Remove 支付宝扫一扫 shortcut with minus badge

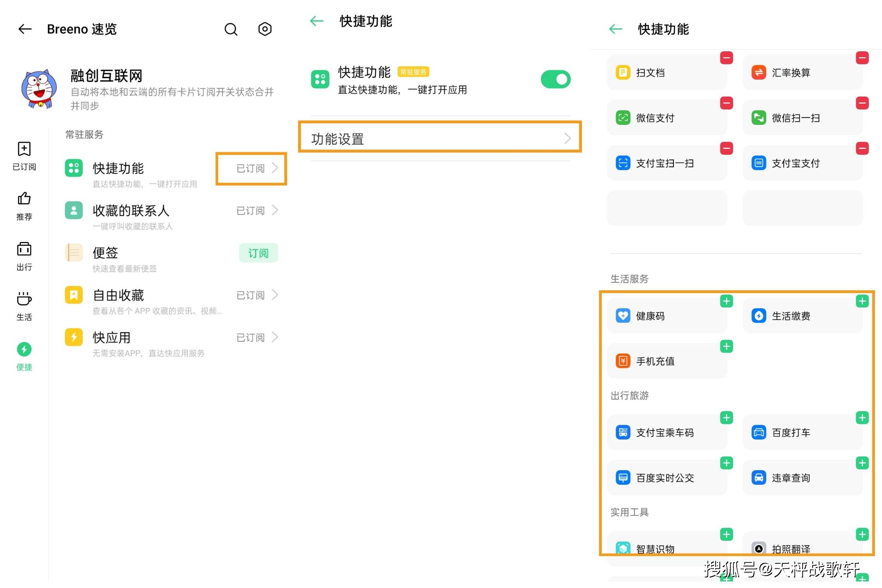point(726,148)
